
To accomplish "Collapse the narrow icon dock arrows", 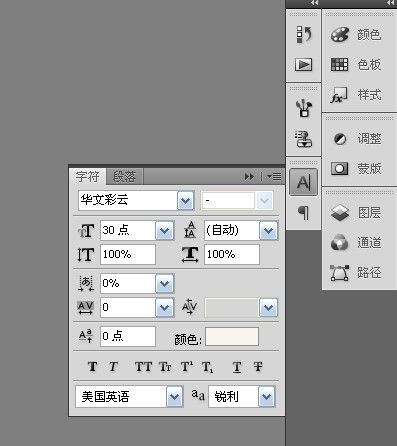I will [x=314, y=3].
